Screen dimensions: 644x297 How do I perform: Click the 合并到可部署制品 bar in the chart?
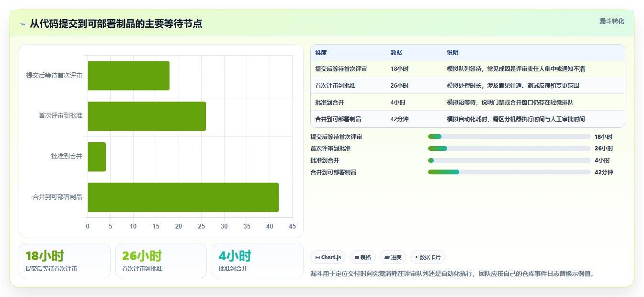coord(183,197)
